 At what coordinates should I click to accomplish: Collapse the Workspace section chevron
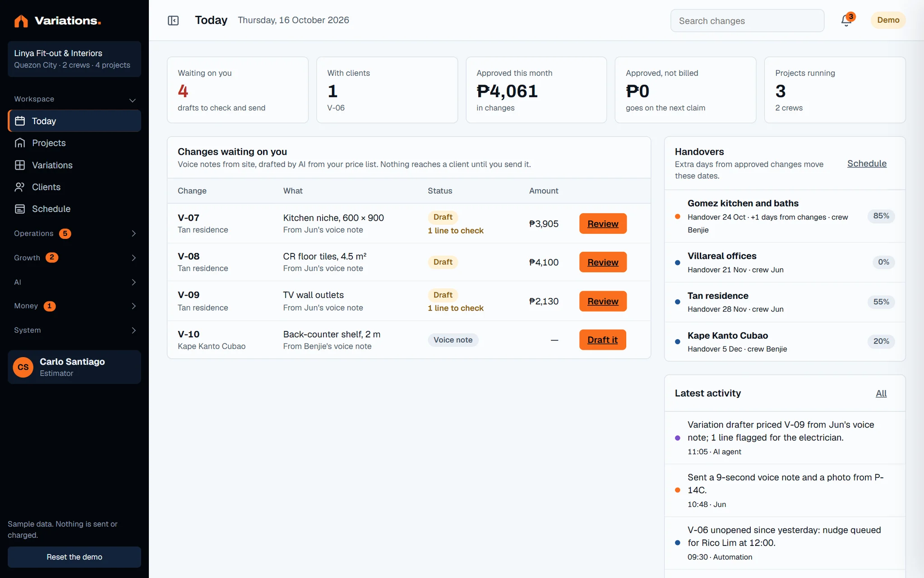[132, 100]
